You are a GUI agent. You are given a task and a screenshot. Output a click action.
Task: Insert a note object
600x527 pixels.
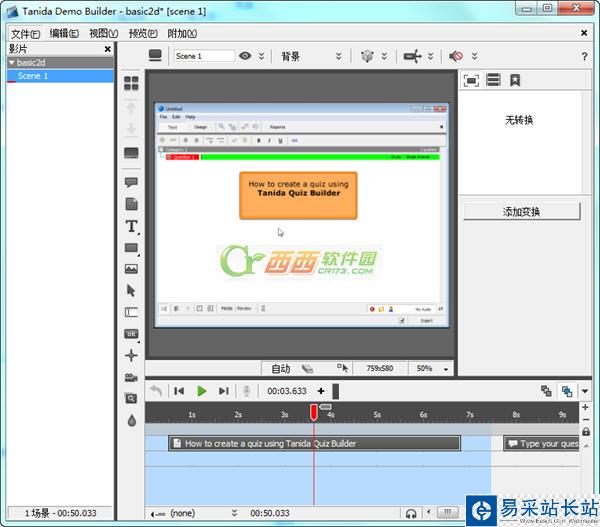click(131, 204)
